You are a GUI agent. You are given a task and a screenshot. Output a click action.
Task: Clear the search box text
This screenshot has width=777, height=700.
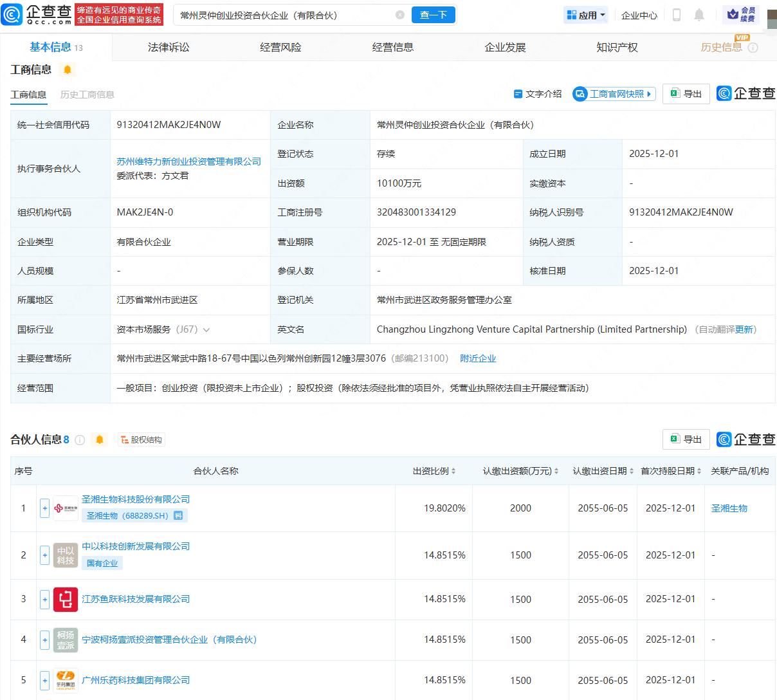[400, 15]
